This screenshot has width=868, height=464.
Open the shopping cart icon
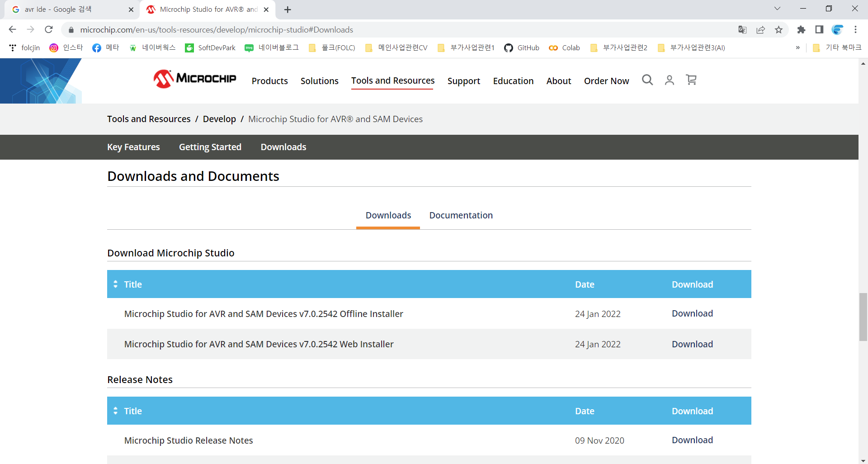(691, 80)
